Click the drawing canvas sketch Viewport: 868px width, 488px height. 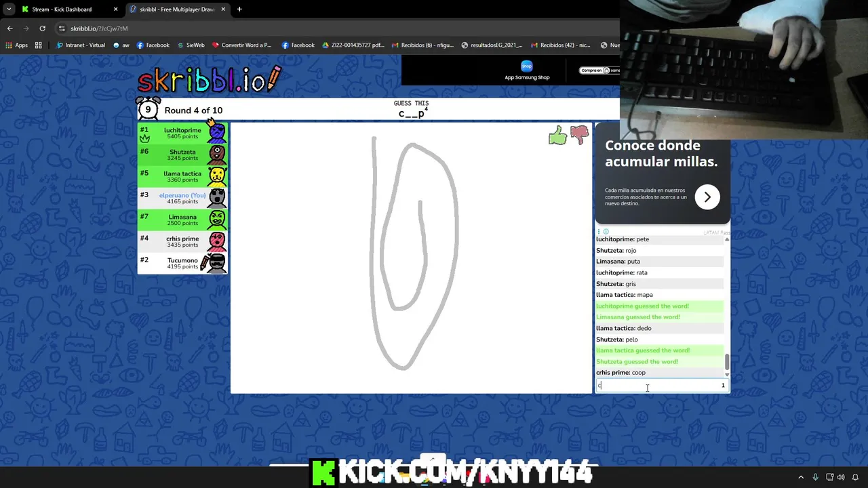(x=414, y=254)
